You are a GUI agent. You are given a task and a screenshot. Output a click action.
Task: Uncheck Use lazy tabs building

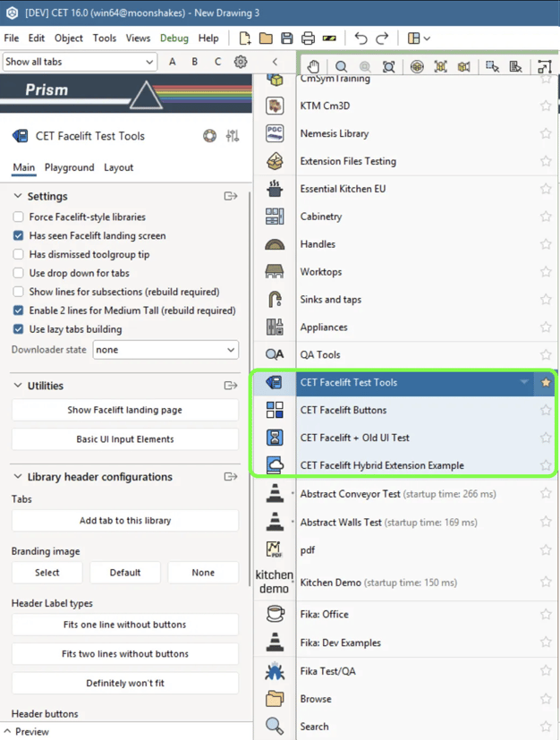19,329
